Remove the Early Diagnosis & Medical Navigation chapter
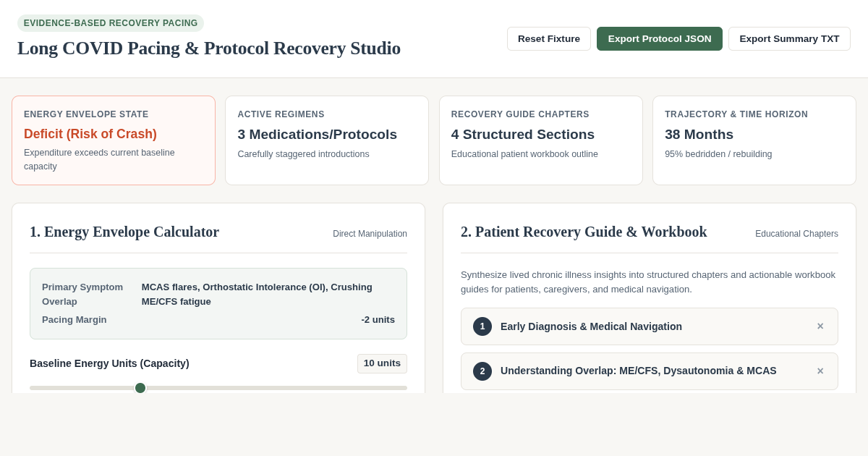 click(x=820, y=326)
